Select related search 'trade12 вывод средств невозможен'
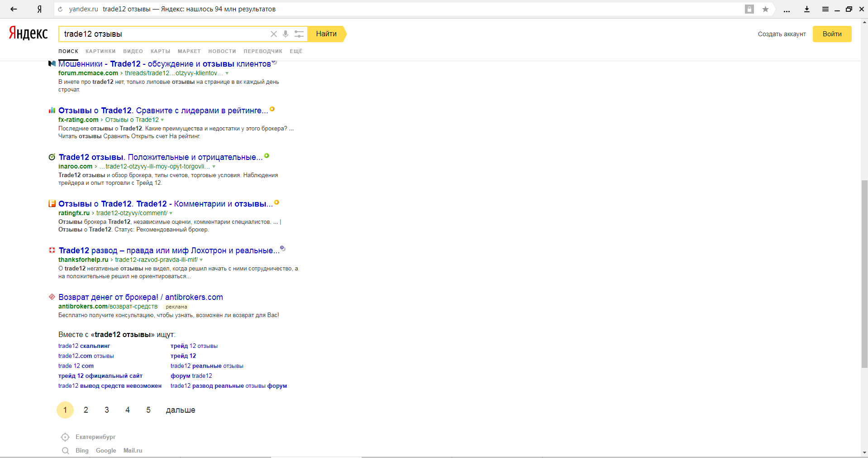 [x=110, y=386]
